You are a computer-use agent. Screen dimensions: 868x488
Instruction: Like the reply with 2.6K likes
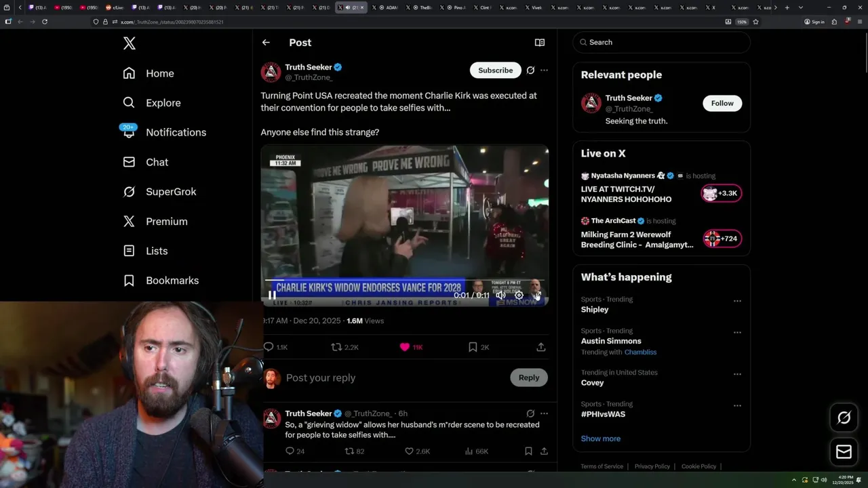pos(418,451)
